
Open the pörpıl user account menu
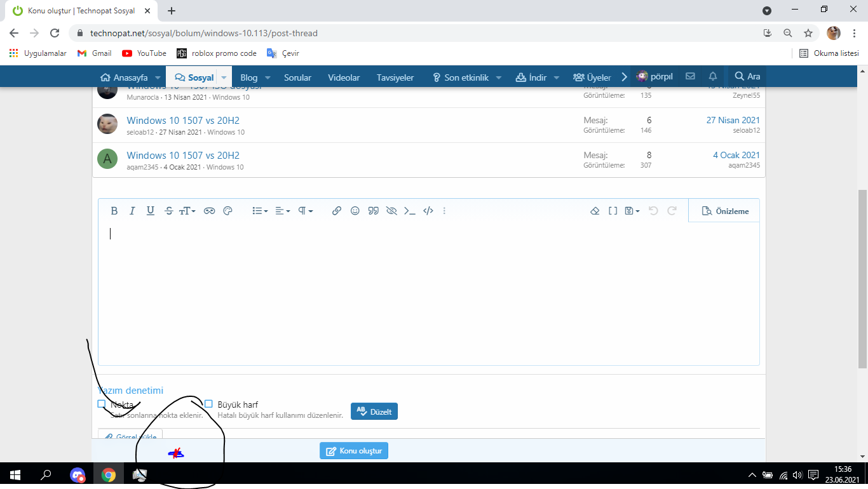tap(654, 77)
